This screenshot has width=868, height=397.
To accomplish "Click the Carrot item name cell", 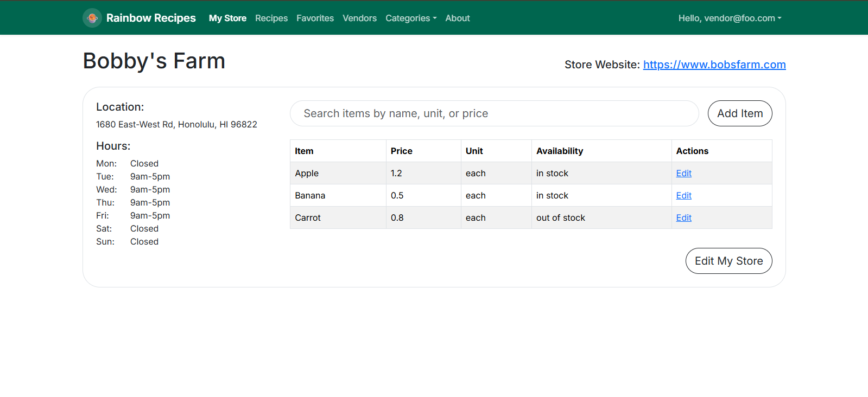I will pos(308,217).
